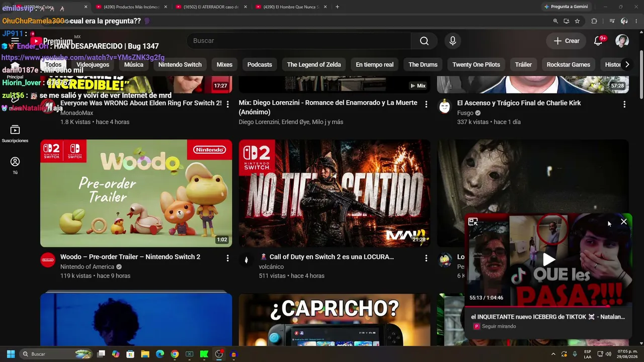Open the YouTube hamburger guide menu
Viewport: 644px width, 362px height.
15,41
